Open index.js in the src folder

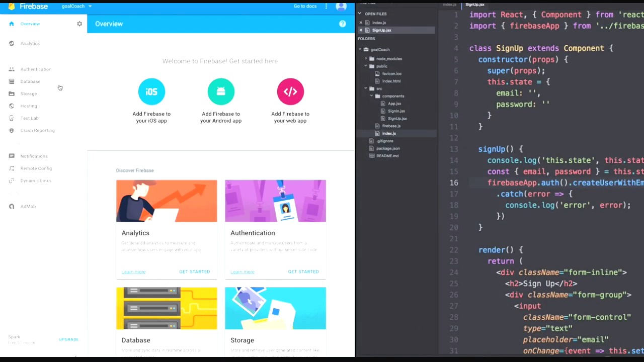[389, 133]
